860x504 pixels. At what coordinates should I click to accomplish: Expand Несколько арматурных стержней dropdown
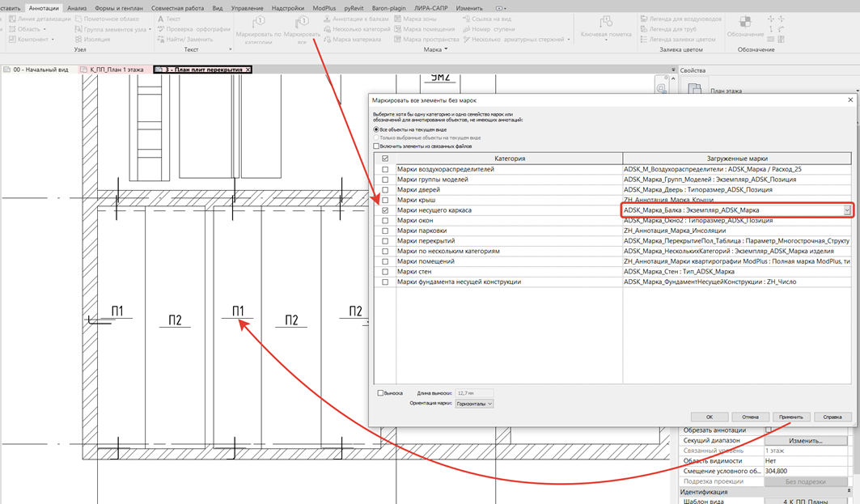[x=568, y=40]
